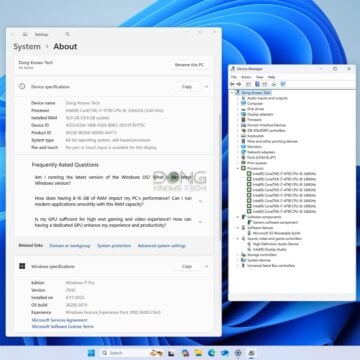Click the Scan for hardware changes icon

coord(283,84)
